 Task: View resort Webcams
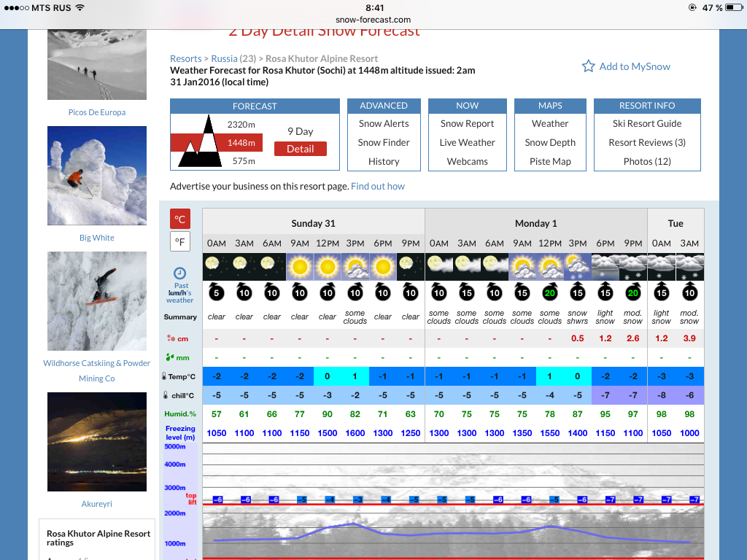tap(468, 161)
